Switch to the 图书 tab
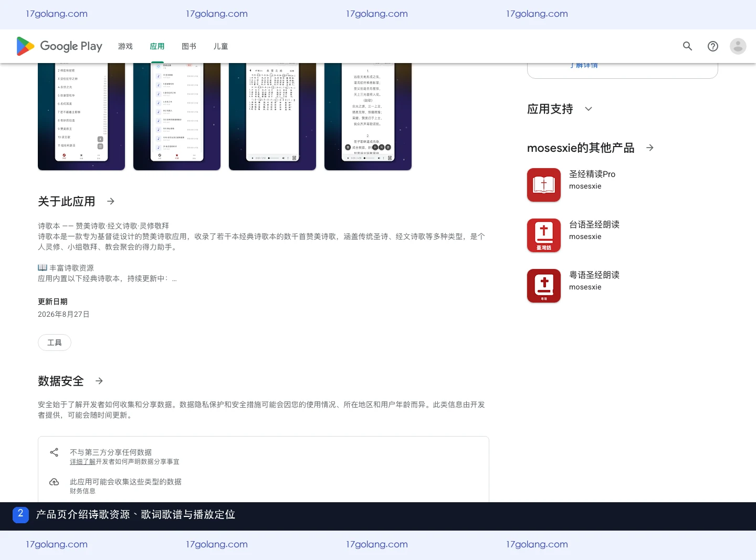756x560 pixels. click(189, 46)
